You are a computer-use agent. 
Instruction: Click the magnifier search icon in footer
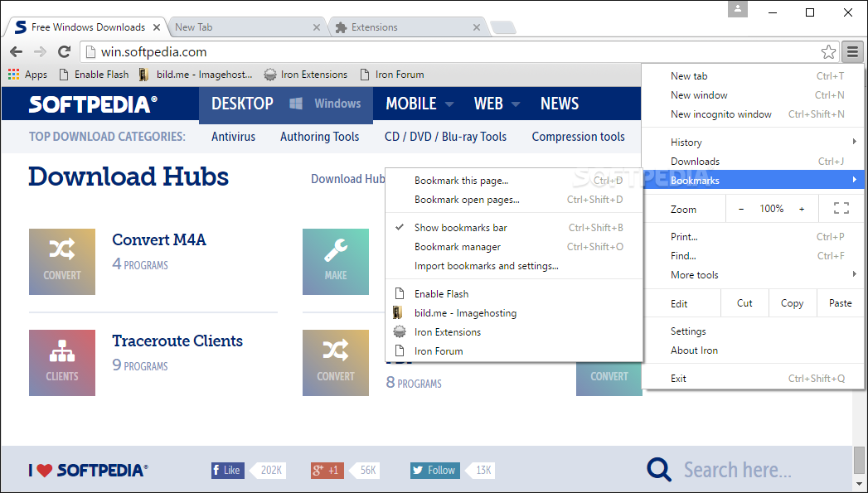[659, 470]
